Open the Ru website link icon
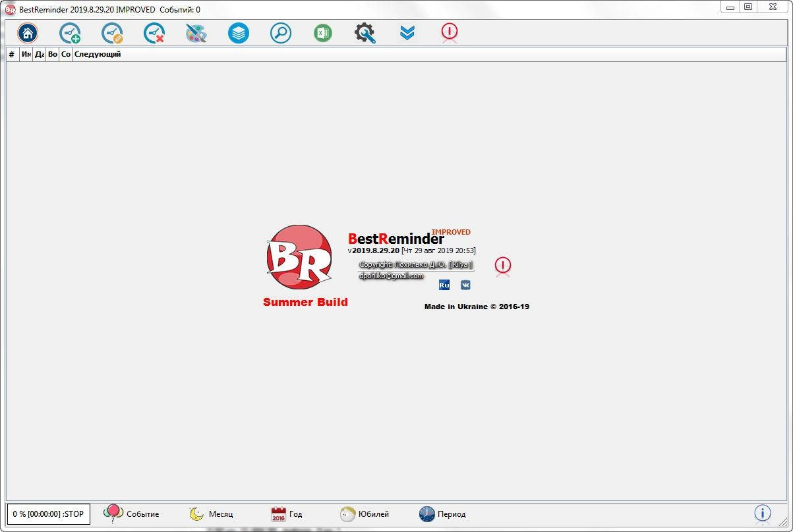 444,285
